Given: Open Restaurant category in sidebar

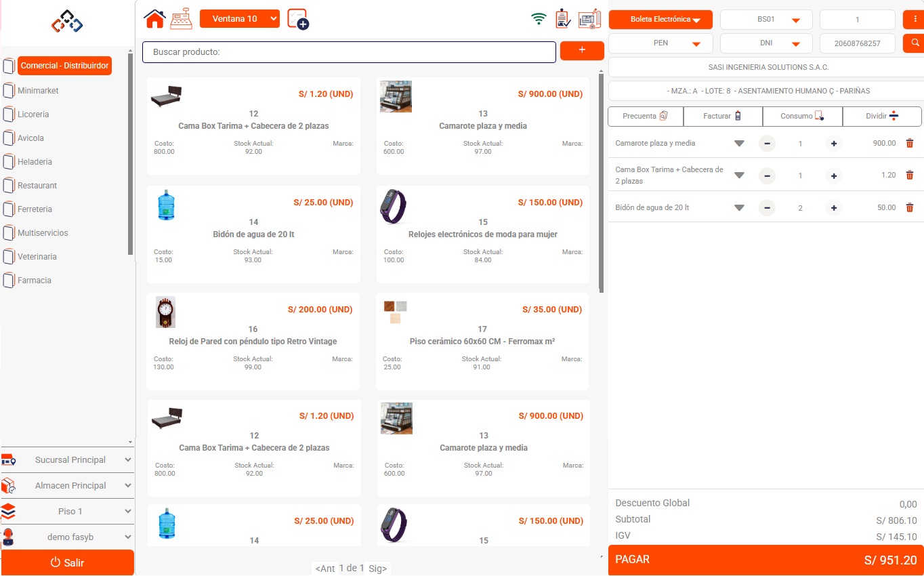Looking at the screenshot, I should coord(37,185).
